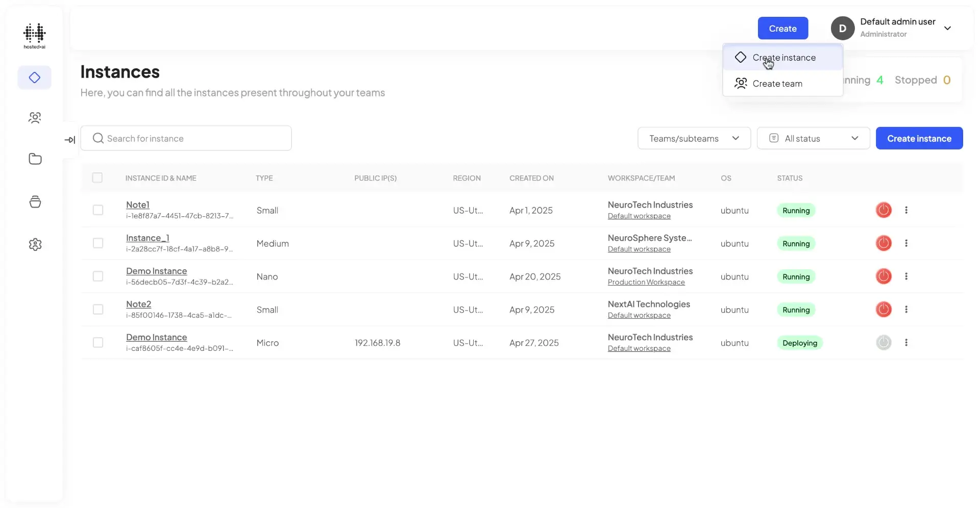Open the Settings gear icon in sidebar
Viewport: 980px width, 508px height.
tap(34, 244)
